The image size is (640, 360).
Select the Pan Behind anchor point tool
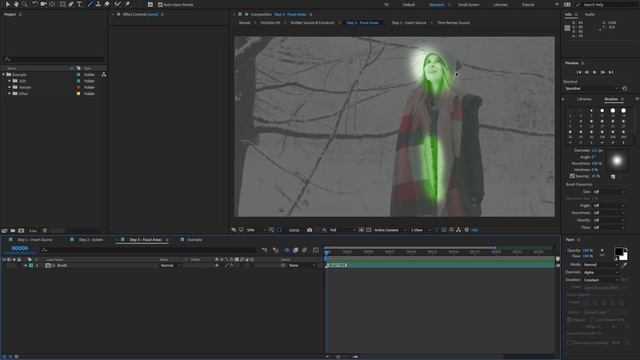coord(52,4)
